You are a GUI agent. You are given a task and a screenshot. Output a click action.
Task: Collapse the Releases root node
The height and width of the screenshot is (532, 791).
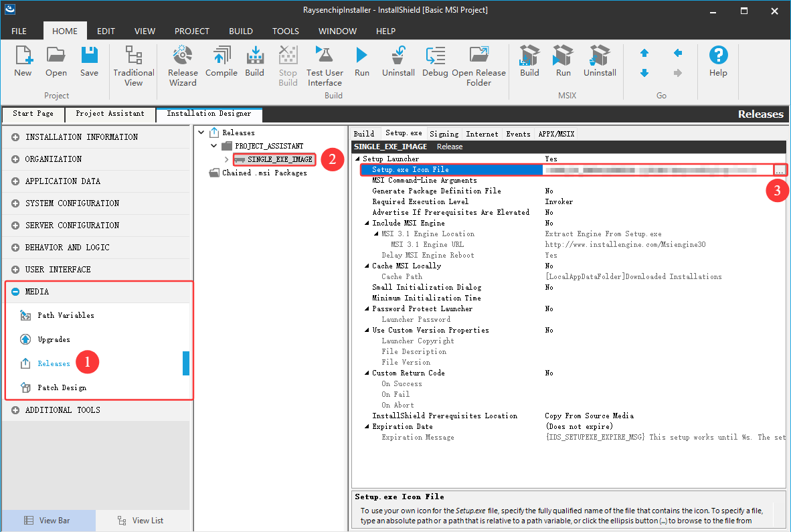(x=201, y=132)
